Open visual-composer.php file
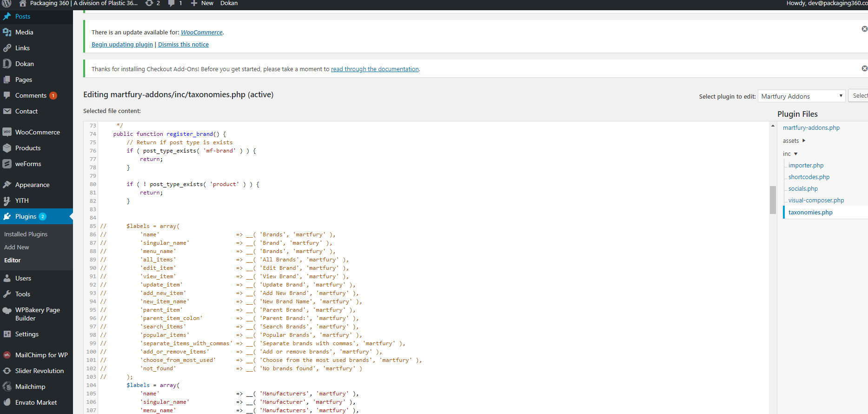This screenshot has width=868, height=414. pyautogui.click(x=816, y=200)
